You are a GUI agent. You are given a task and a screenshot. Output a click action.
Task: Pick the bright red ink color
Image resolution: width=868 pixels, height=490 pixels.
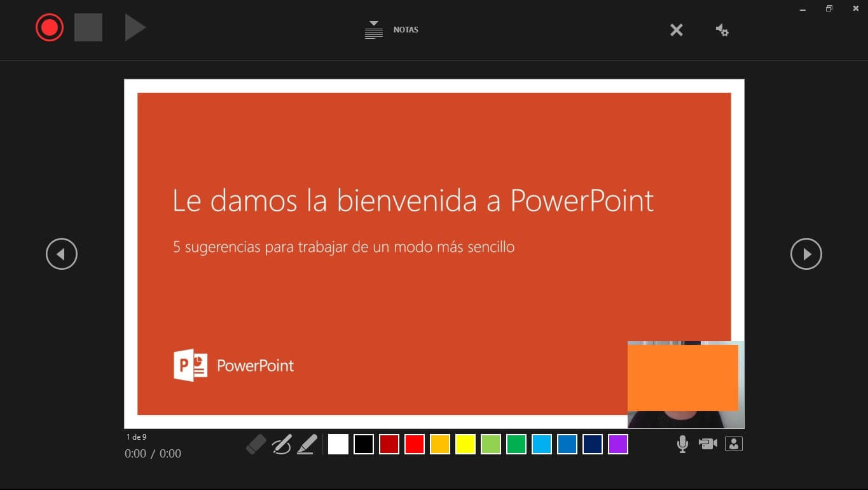tap(415, 444)
